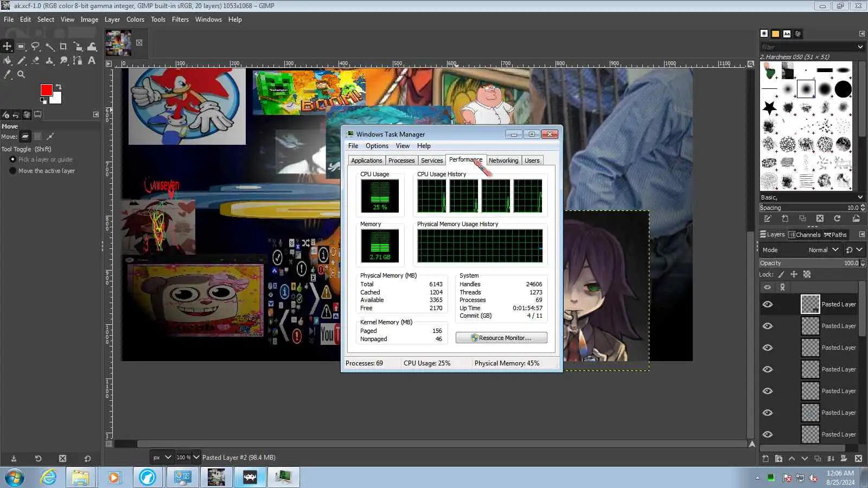Select the Bucket Fill tool

7,61
